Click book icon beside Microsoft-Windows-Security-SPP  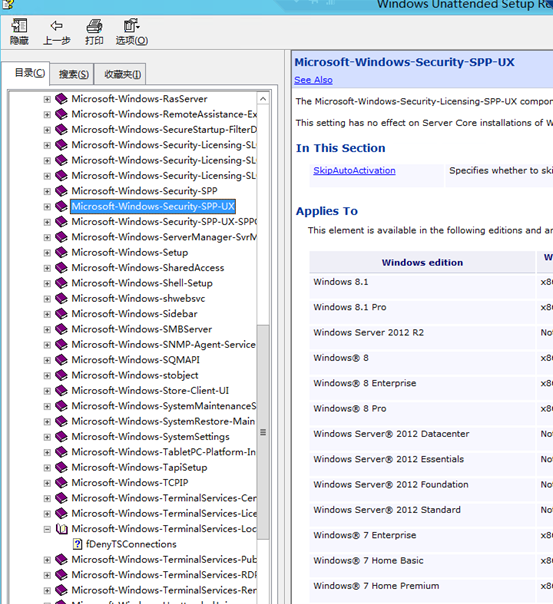pos(61,191)
